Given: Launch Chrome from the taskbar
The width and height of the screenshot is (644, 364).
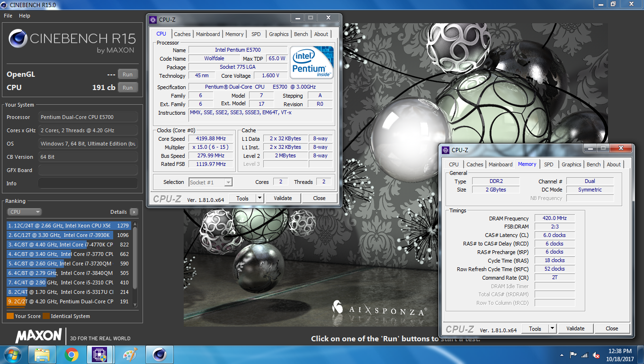Looking at the screenshot, I should point(72,355).
